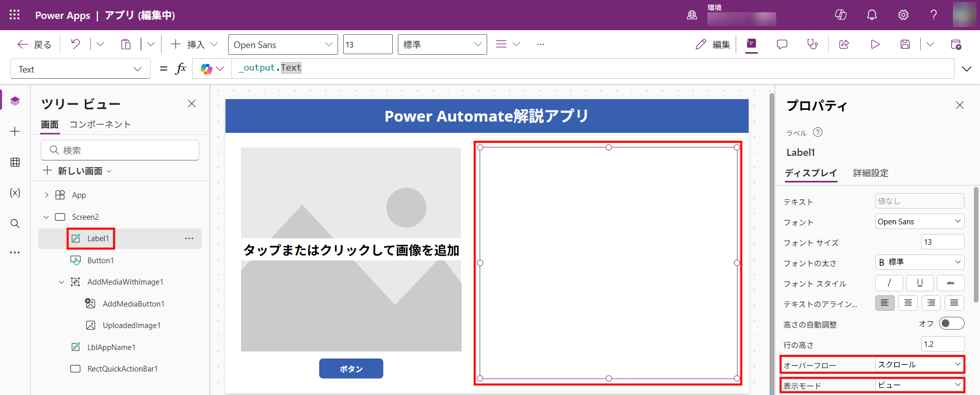The width and height of the screenshot is (980, 395).
Task: Open the Comments speech bubble icon
Action: [x=782, y=44]
